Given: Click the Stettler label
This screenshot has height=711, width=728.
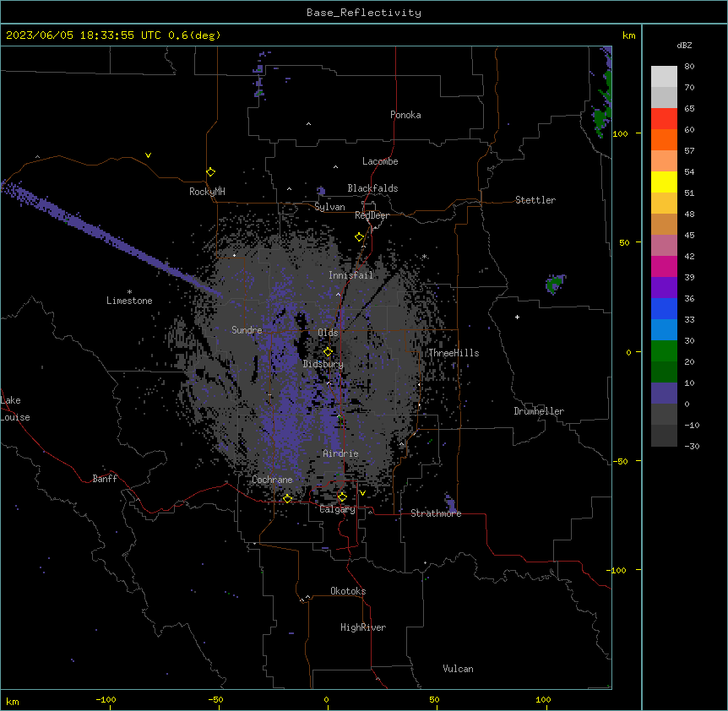Looking at the screenshot, I should click(535, 200).
